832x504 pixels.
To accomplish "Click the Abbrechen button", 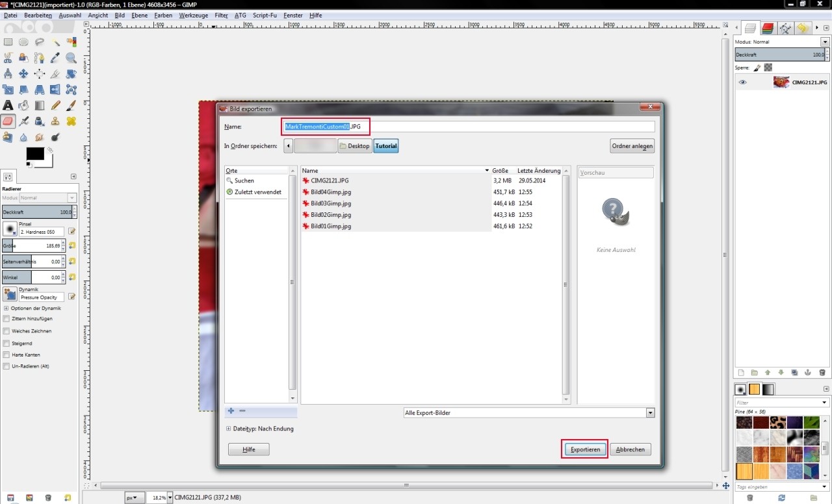I will (630, 449).
